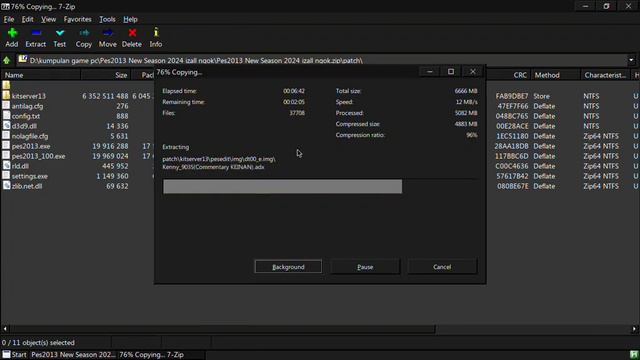Click the CRC value FA89DBE7

pos(512,96)
